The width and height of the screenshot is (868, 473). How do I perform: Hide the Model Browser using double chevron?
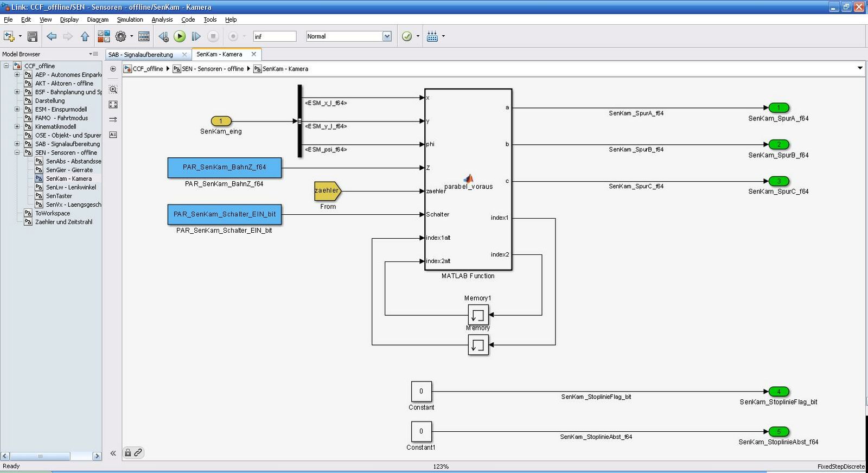pos(113,453)
